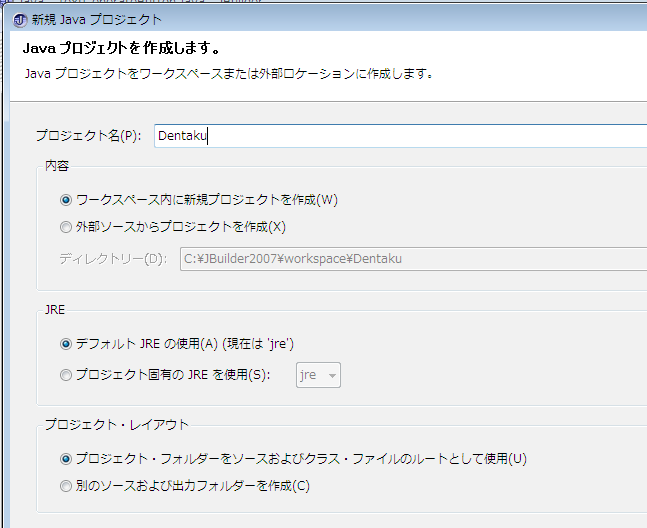
Task: Click the ディレクトリー(D) label
Action: click(x=112, y=259)
